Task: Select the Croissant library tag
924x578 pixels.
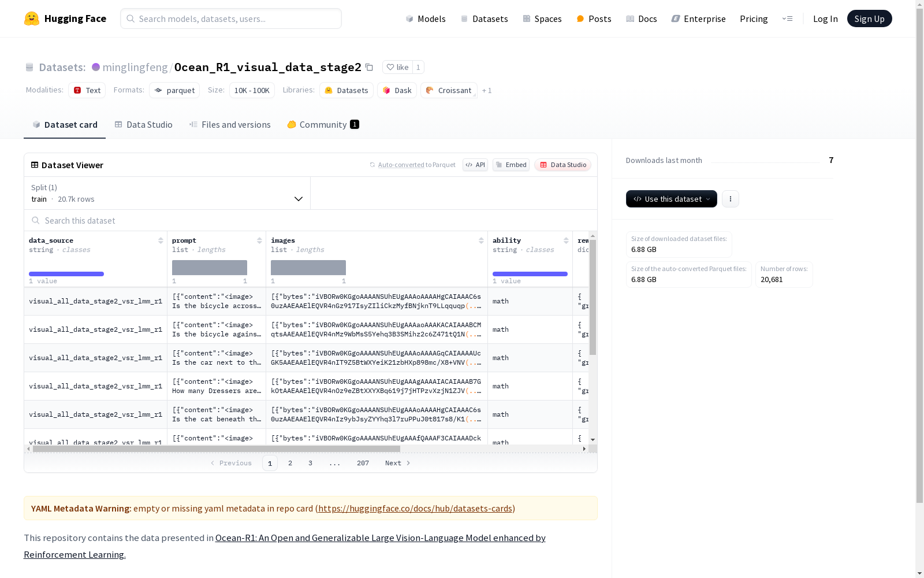Action: tap(449, 90)
